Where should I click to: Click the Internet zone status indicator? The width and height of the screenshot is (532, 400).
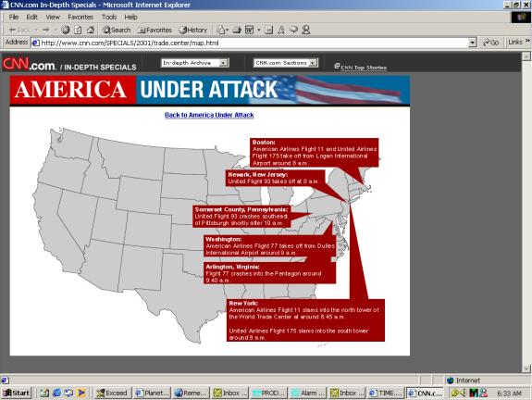click(464, 381)
